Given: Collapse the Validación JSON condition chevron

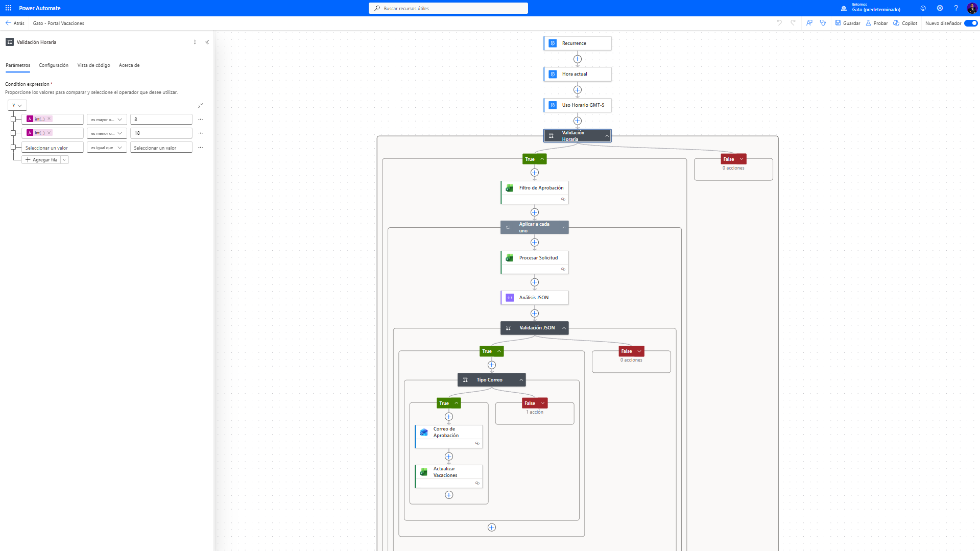Looking at the screenshot, I should pos(564,328).
